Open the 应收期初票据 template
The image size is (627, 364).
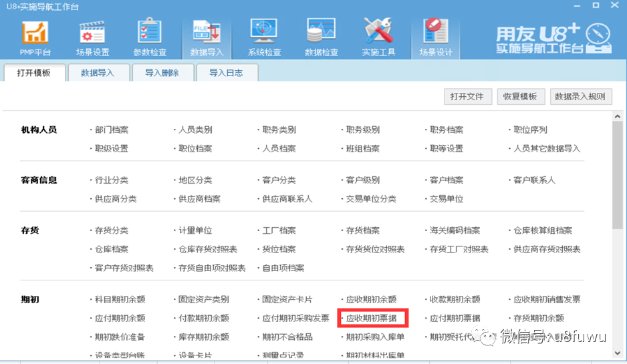tap(371, 319)
